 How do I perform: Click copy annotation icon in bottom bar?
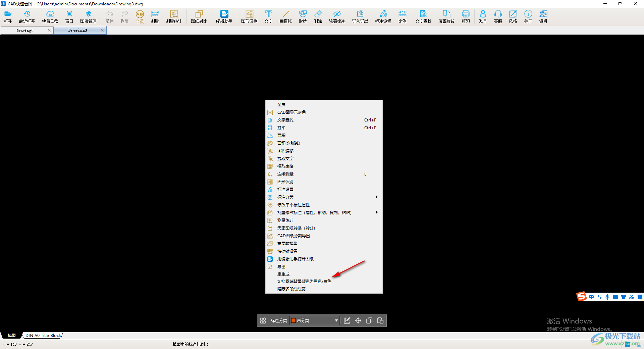[369, 320]
